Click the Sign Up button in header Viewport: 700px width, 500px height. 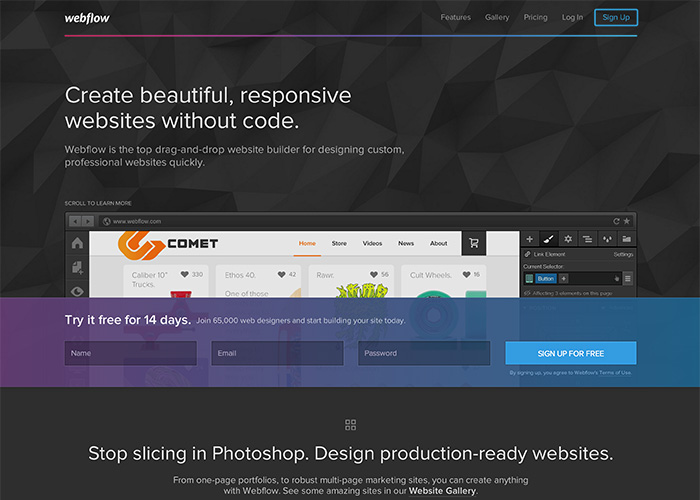tap(616, 17)
